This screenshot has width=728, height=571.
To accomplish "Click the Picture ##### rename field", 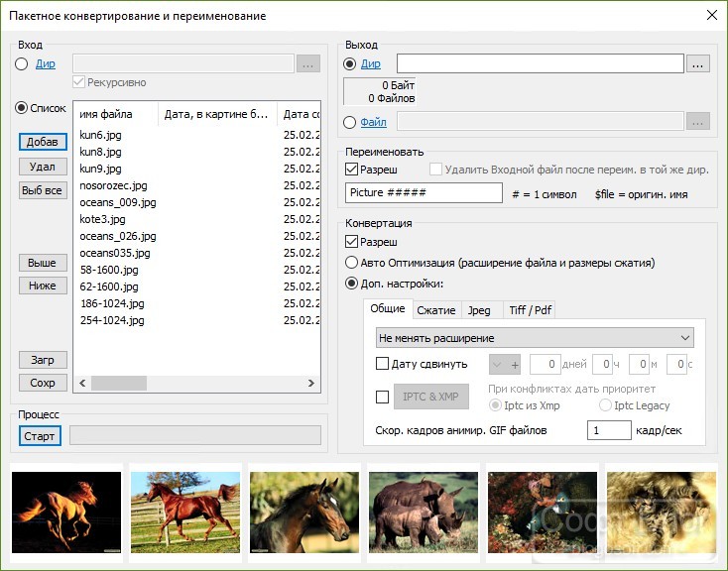I will pyautogui.click(x=424, y=192).
